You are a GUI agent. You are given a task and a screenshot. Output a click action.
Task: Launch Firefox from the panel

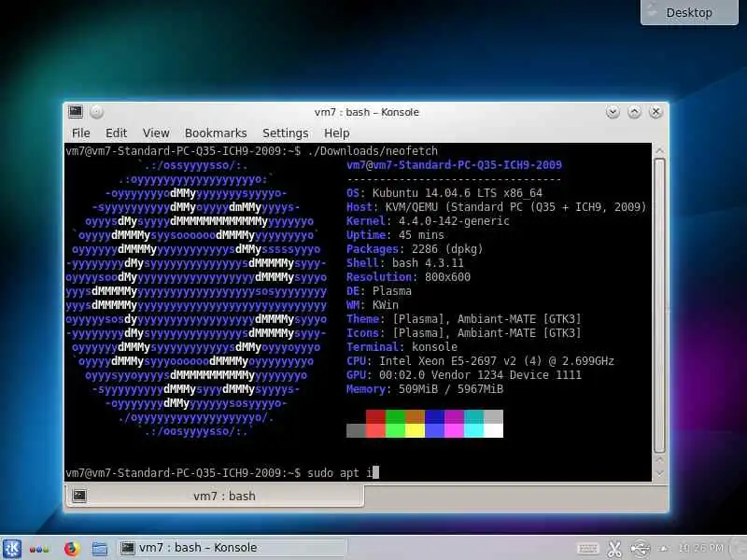point(71,549)
